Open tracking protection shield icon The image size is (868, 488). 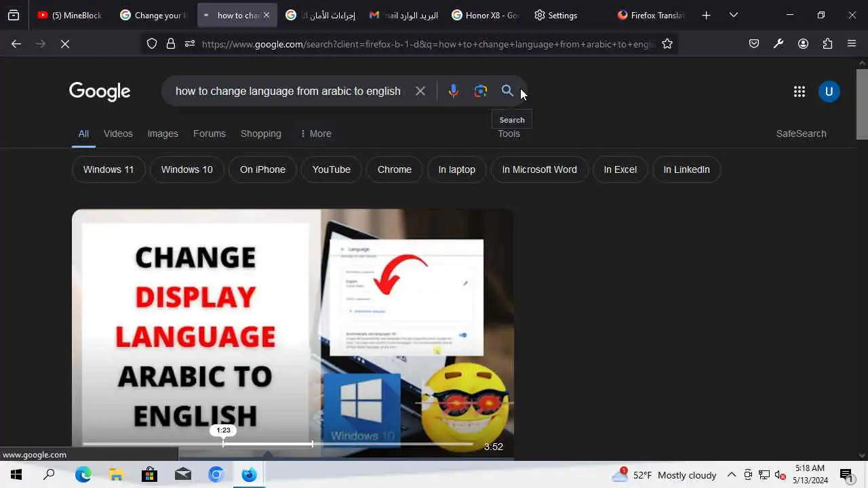pos(152,44)
